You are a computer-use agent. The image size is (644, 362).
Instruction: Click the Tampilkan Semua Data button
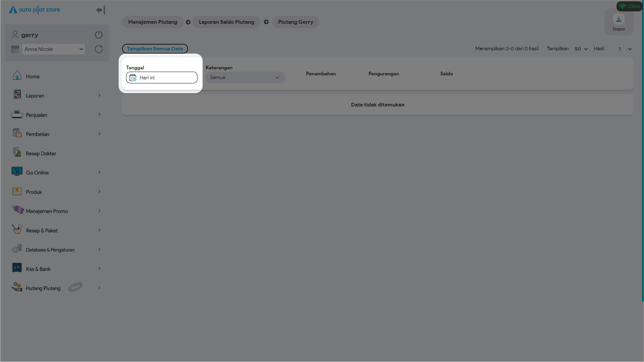[155, 49]
